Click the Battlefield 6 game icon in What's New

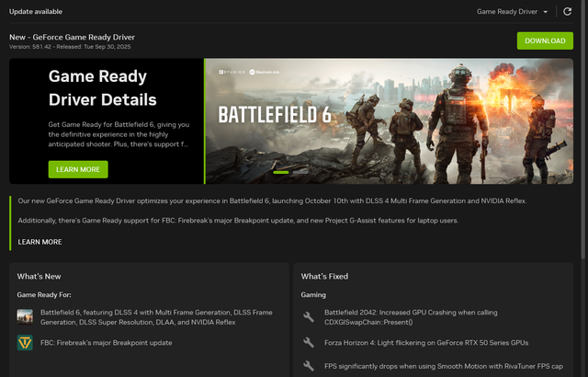[x=25, y=317]
